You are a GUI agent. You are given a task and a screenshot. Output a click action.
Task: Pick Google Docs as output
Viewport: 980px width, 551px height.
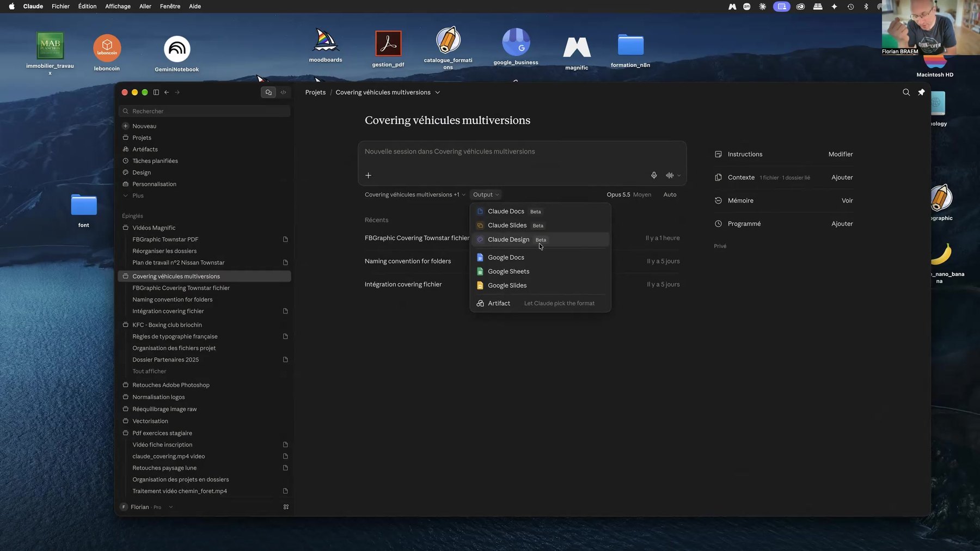coord(541,258)
